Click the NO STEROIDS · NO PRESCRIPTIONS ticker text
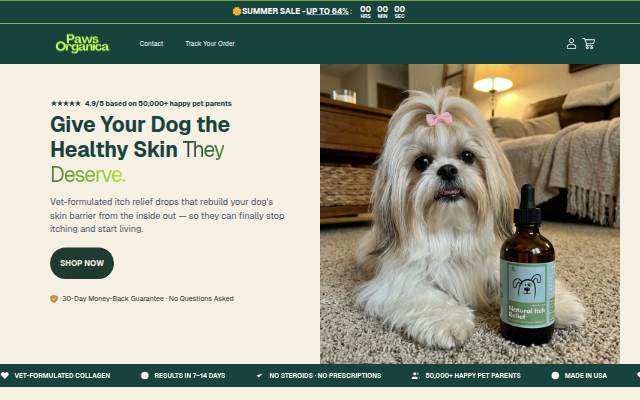Image resolution: width=640 pixels, height=400 pixels. pyautogui.click(x=325, y=376)
